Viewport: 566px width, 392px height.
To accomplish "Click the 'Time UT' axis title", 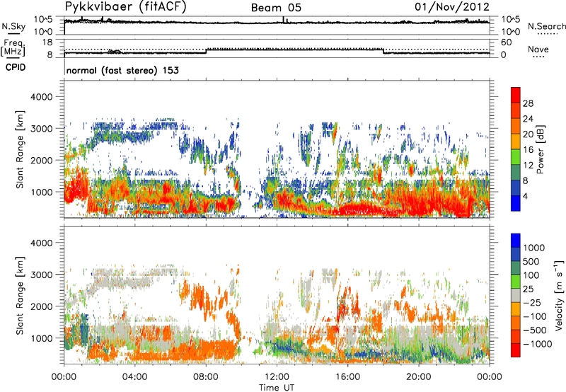I will pos(277,387).
